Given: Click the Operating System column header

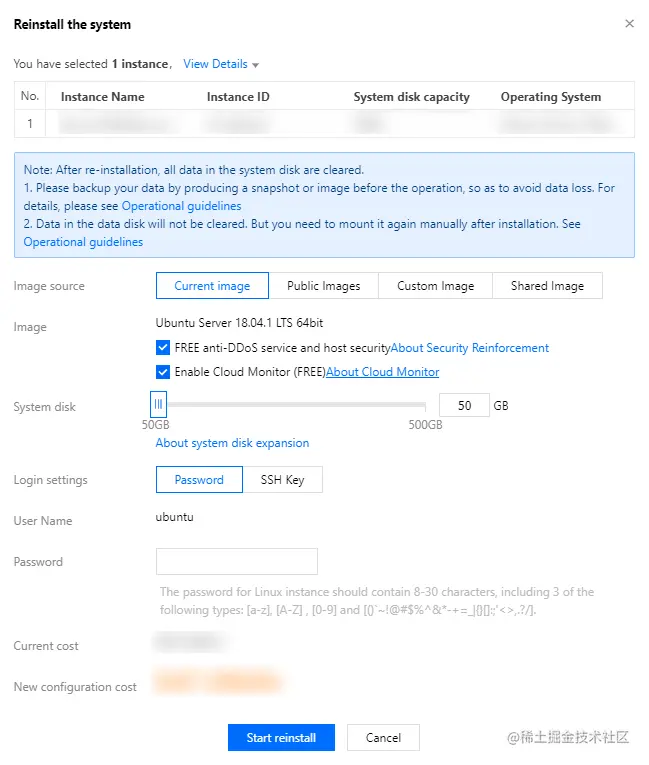Looking at the screenshot, I should (x=550, y=97).
